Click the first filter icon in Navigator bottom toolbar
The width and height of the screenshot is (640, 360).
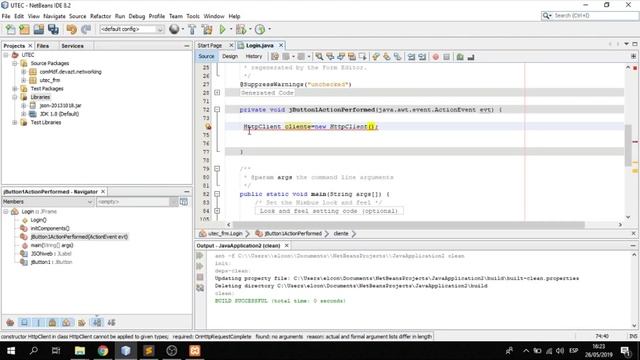(10, 322)
